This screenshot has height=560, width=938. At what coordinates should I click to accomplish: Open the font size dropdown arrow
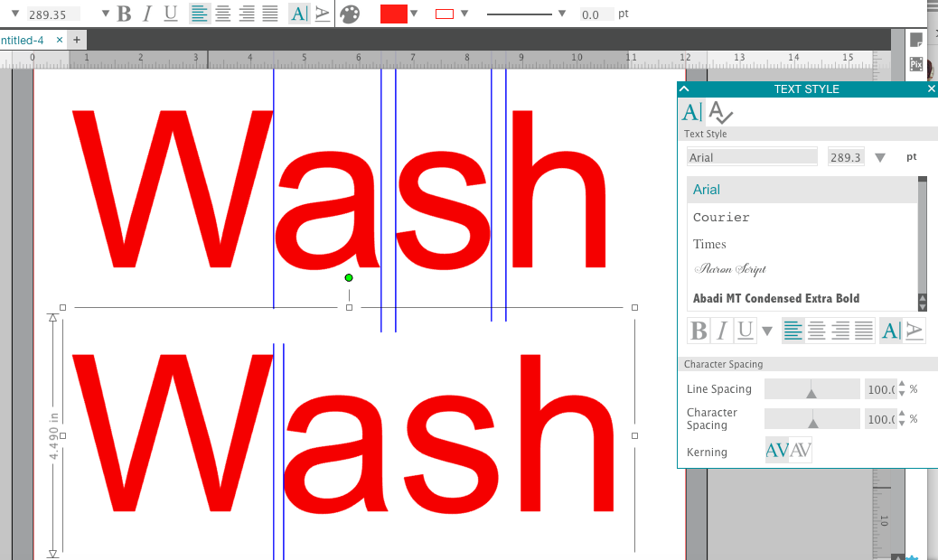880,155
